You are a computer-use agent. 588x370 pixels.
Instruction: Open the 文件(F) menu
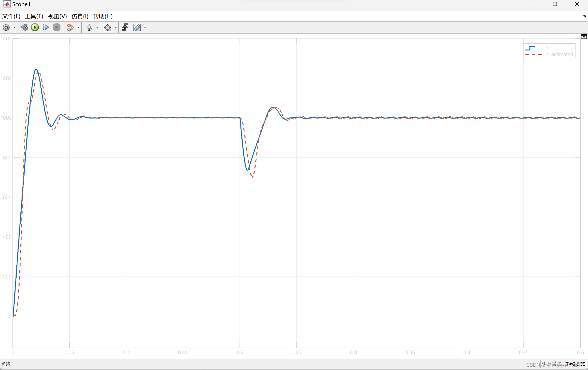tap(11, 16)
